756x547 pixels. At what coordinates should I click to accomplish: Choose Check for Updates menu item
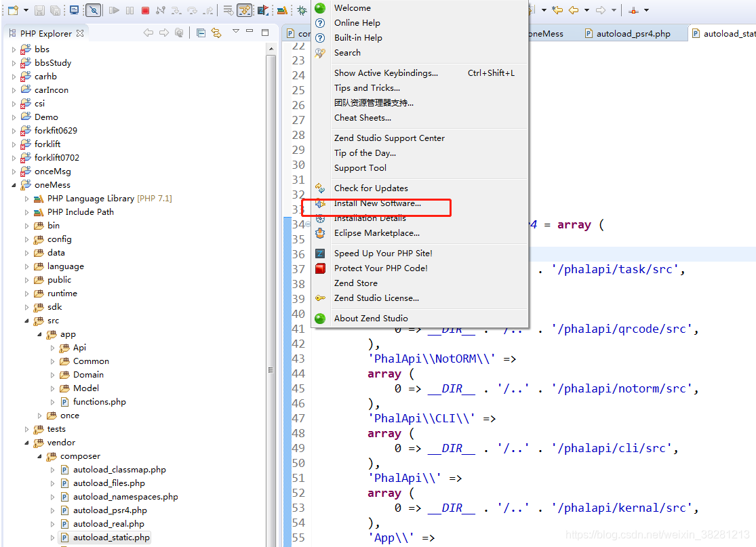point(420,188)
